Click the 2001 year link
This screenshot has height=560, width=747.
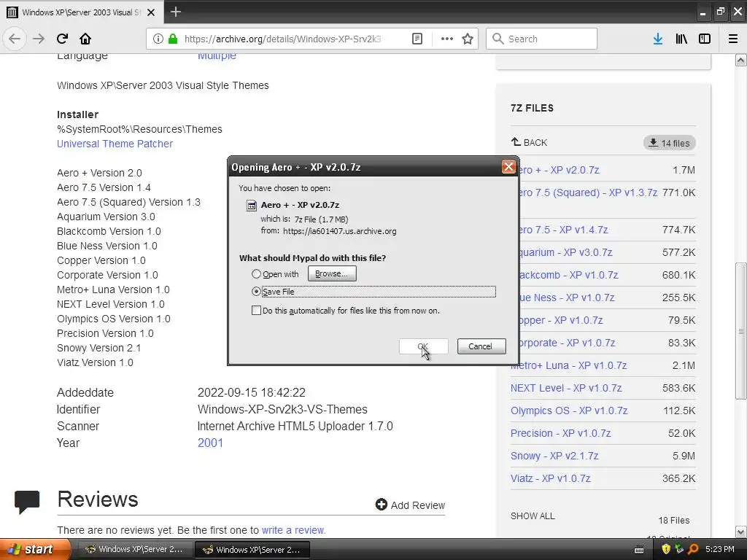pyautogui.click(x=210, y=443)
